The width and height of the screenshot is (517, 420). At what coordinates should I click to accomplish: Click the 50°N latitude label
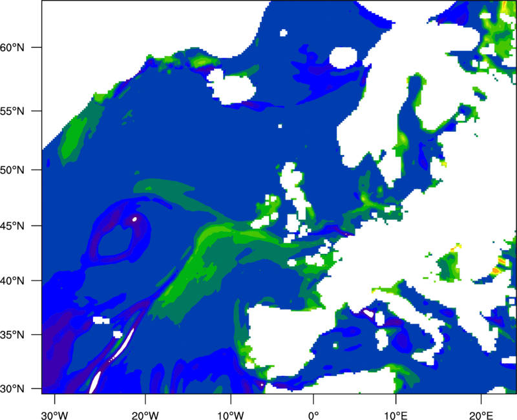pos(12,170)
